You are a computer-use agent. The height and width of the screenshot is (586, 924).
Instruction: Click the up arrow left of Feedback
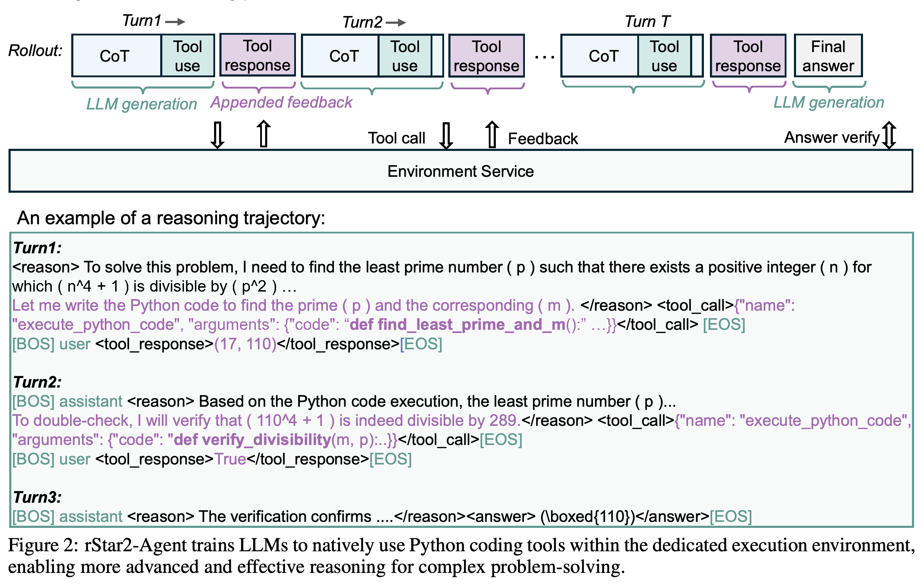click(492, 134)
